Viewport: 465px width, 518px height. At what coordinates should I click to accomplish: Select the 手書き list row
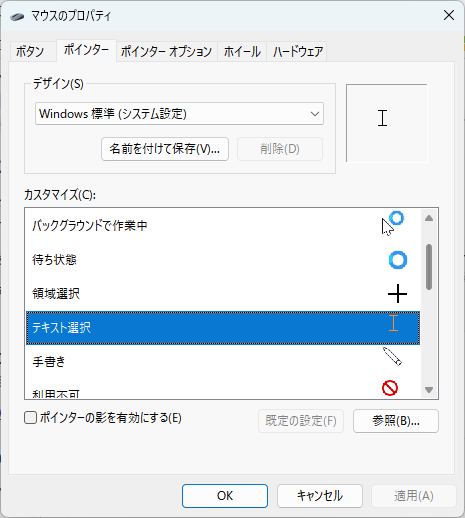223,361
